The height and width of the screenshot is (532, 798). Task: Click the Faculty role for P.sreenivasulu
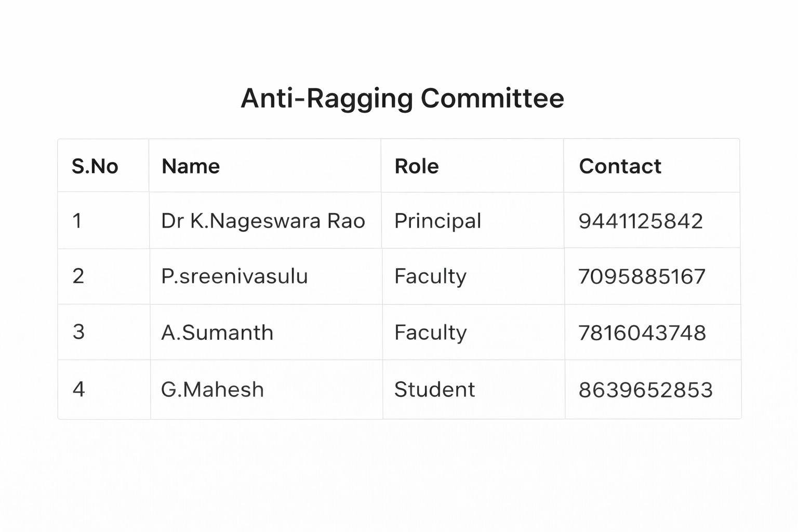point(430,276)
